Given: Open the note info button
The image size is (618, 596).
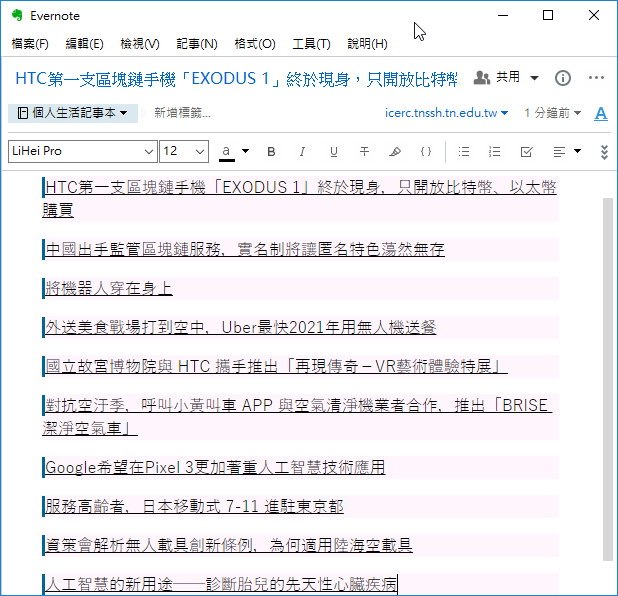Looking at the screenshot, I should click(x=563, y=78).
